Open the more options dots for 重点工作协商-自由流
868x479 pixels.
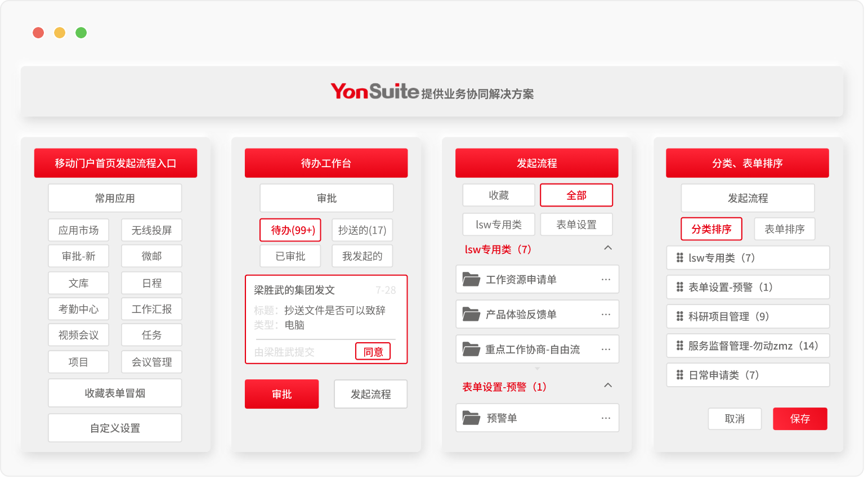point(606,349)
